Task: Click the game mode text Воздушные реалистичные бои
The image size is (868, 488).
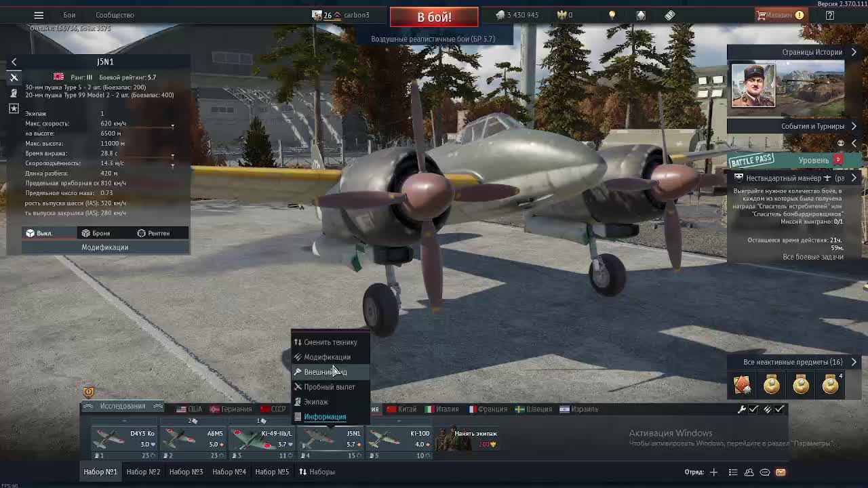Action: pyautogui.click(x=433, y=39)
